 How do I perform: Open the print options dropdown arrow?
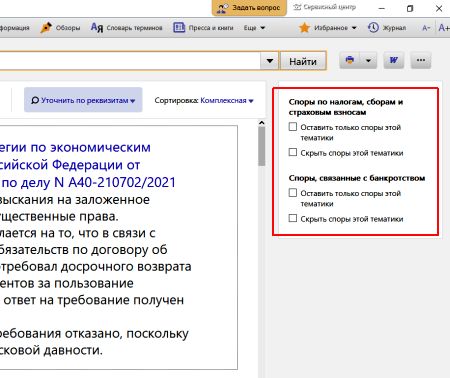pyautogui.click(x=368, y=60)
